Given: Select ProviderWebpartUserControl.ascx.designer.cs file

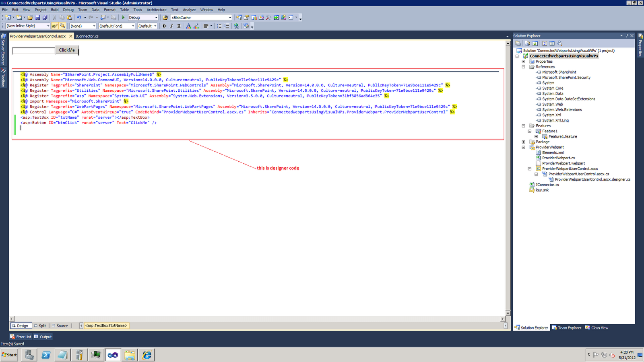Looking at the screenshot, I should (592, 179).
